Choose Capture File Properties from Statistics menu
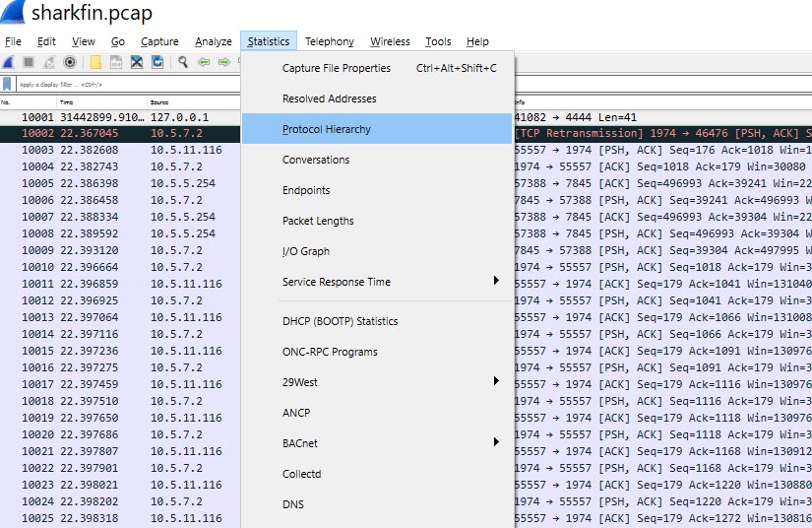Screen dimensions: 812x528 point(377,68)
